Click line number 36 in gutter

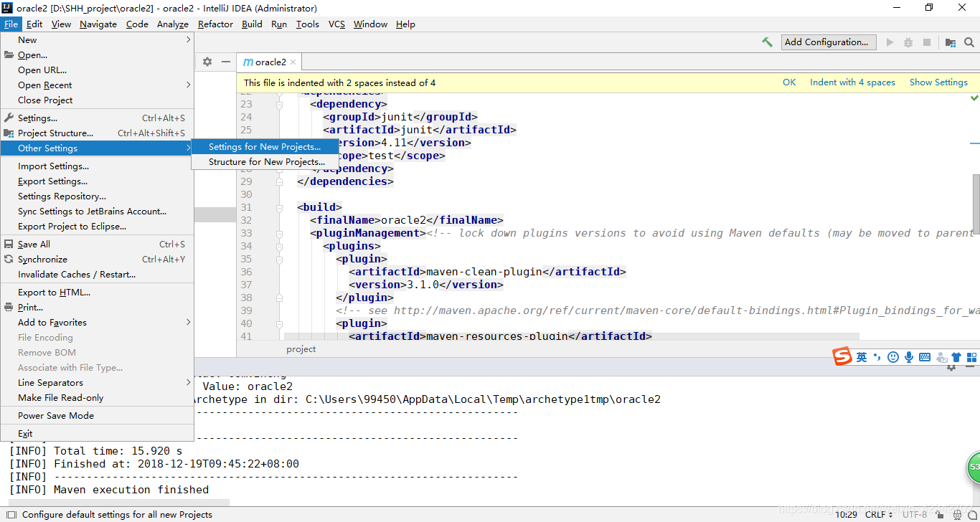click(246, 272)
